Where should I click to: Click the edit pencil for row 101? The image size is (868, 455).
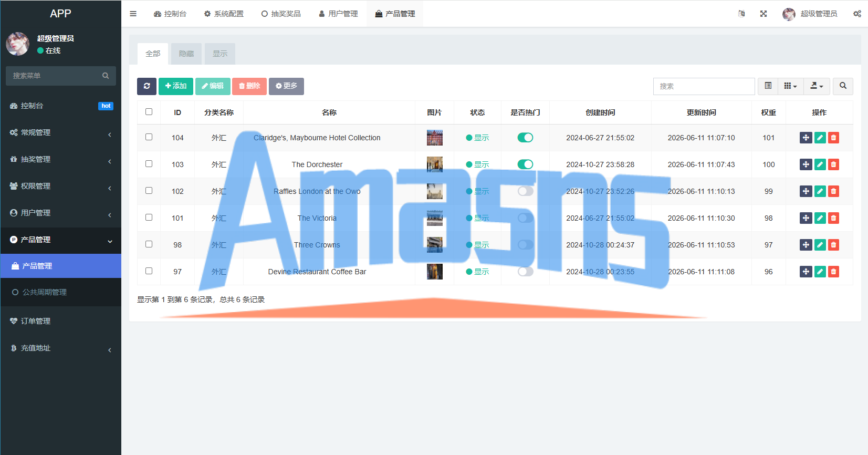(820, 218)
